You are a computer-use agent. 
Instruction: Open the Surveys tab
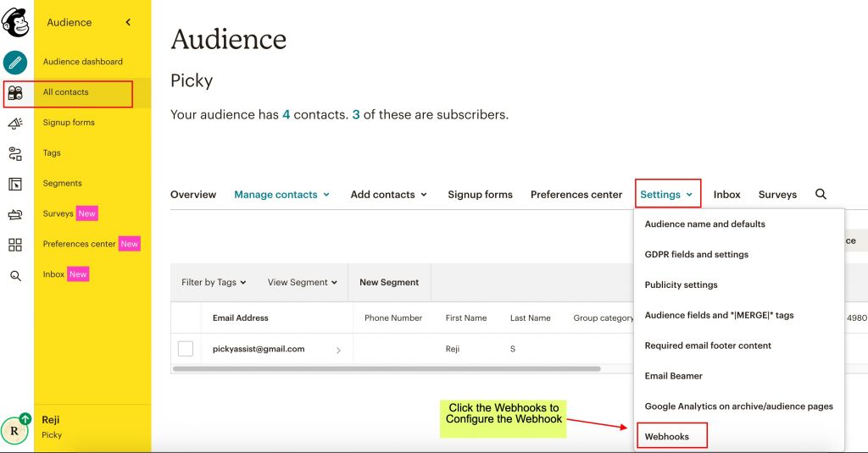[x=778, y=195]
